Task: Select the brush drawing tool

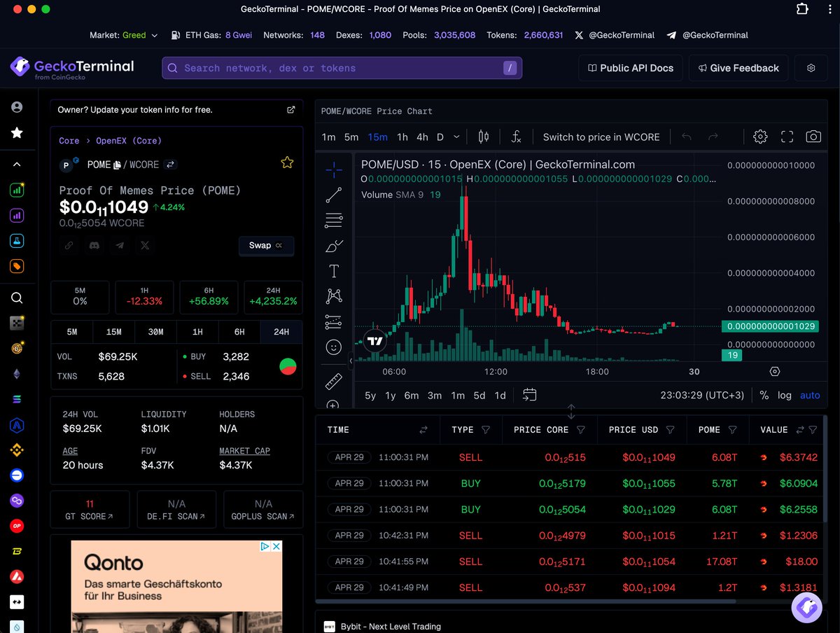Action: point(334,246)
